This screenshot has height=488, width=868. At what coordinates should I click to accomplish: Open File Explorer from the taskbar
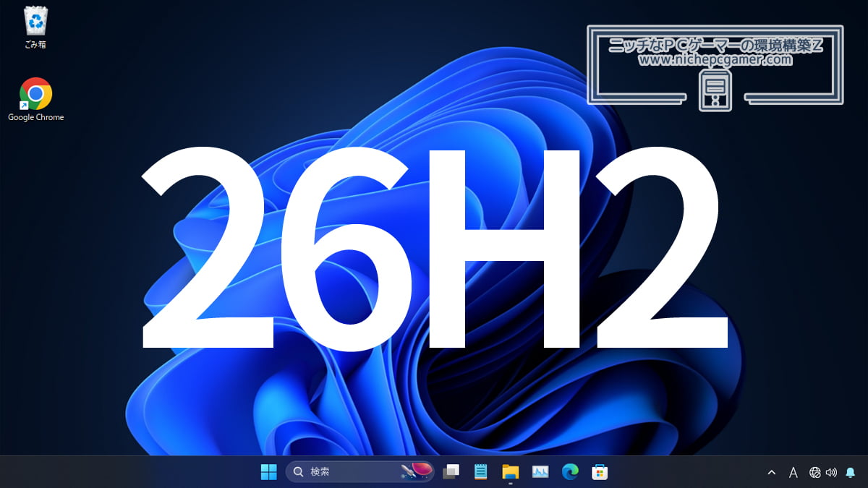click(x=511, y=472)
